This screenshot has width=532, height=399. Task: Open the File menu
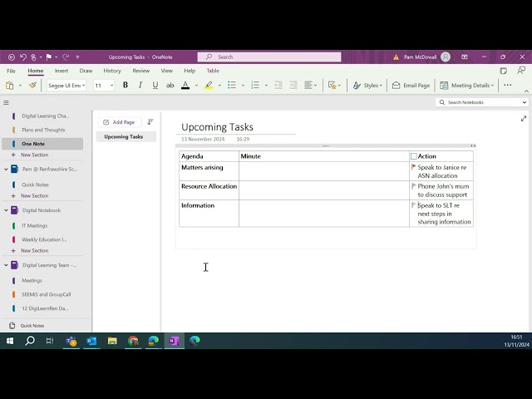11,71
